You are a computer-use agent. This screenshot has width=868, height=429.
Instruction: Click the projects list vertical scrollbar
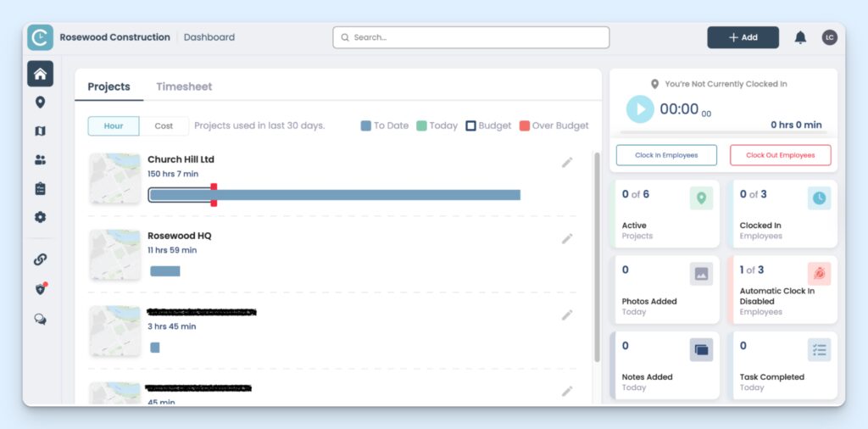(597, 258)
